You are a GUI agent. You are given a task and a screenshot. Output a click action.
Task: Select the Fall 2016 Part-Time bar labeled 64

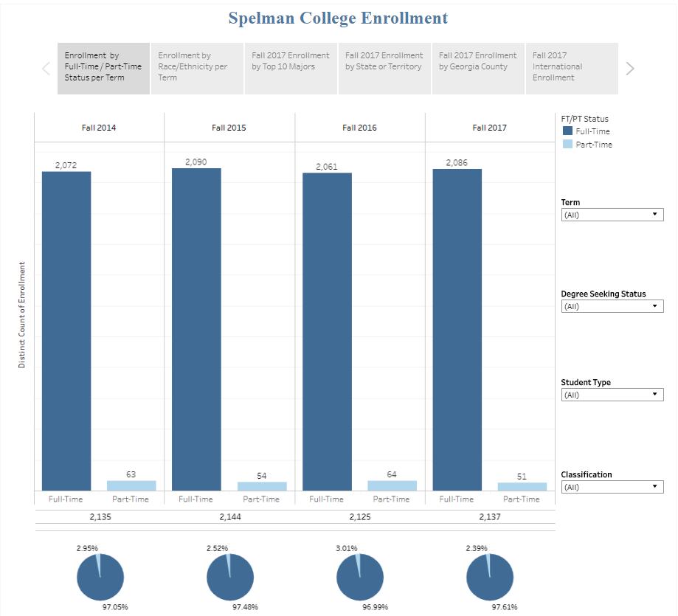pyautogui.click(x=392, y=485)
